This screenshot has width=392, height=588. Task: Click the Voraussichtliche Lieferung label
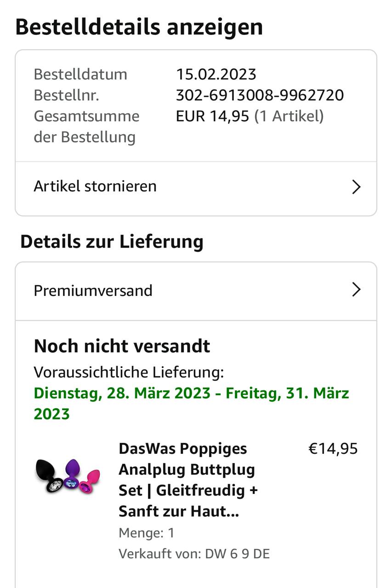129,372
